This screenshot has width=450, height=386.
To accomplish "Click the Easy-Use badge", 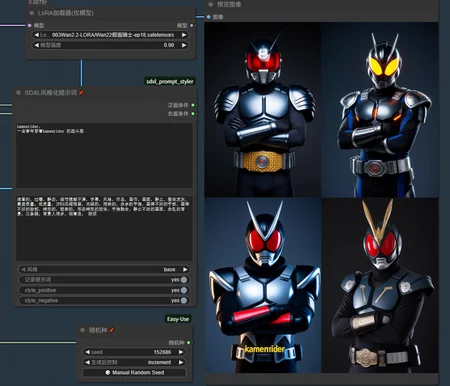I will pos(178,319).
